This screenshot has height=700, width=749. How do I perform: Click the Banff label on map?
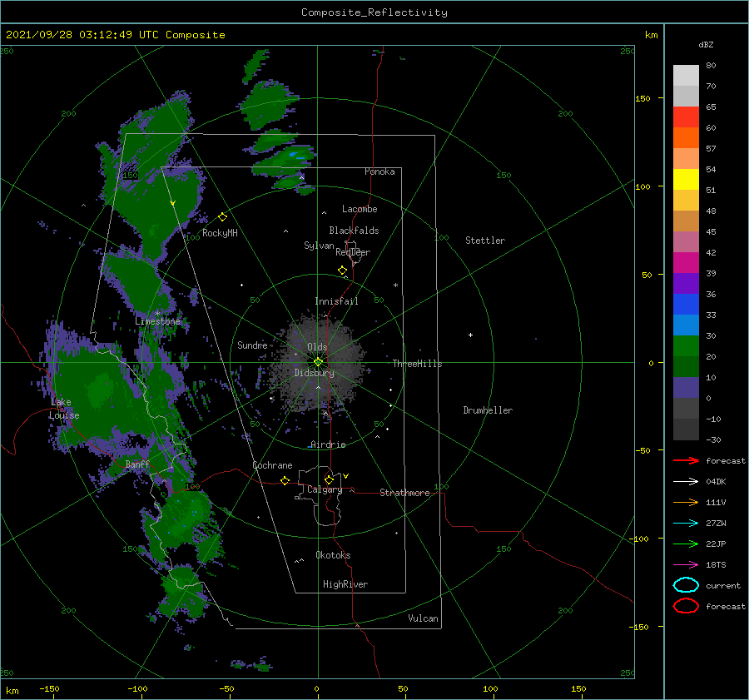137,464
